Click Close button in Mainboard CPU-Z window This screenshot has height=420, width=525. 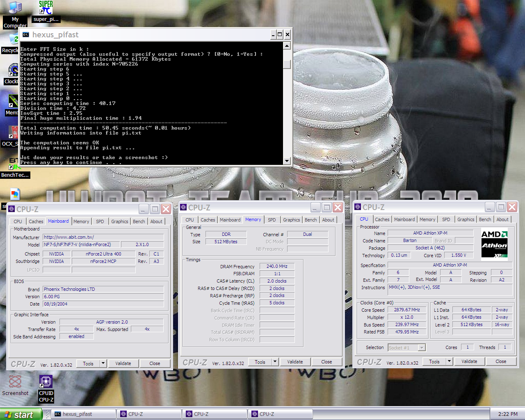(x=155, y=363)
